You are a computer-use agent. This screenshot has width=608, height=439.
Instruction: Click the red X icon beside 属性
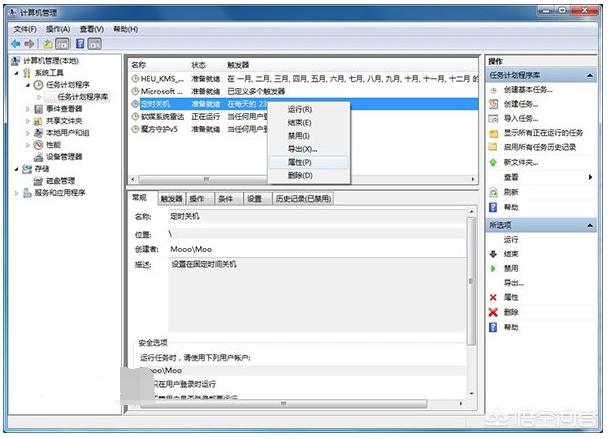click(493, 297)
